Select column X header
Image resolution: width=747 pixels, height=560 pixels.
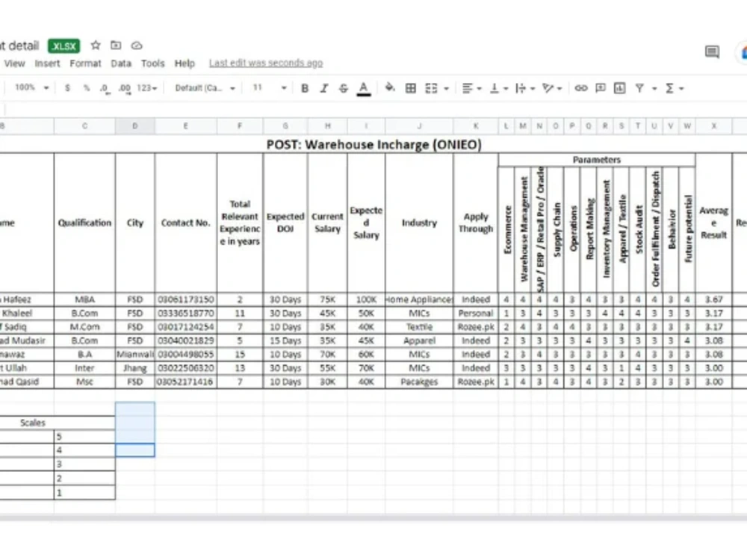pos(713,126)
